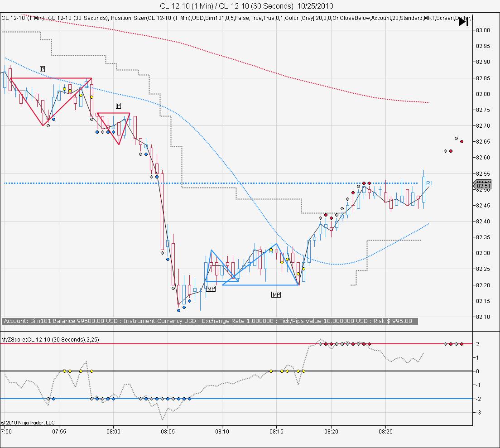Screen dimensions: 500x448
Task: Click the 82.30 price axis label
Action: click(x=483, y=253)
